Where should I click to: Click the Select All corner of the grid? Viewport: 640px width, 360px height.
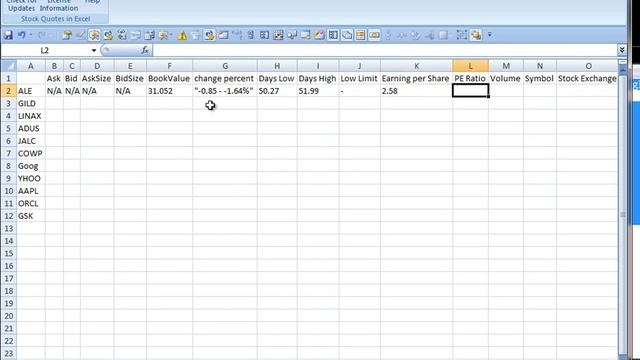click(x=9, y=66)
